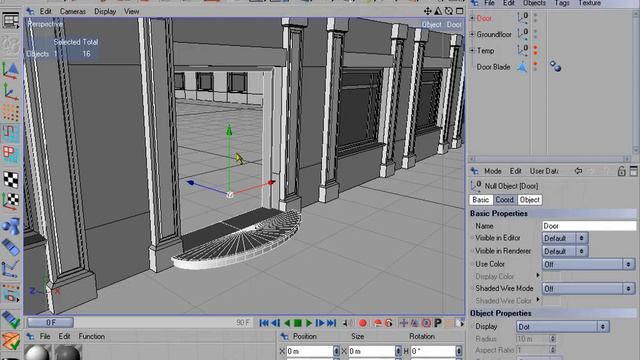Toggle Door Blade visibility dots

click(536, 67)
